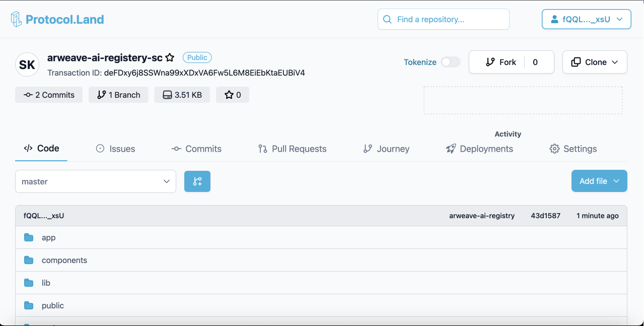This screenshot has width=644, height=326.
Task: View the 2 Commits badge
Action: point(49,95)
